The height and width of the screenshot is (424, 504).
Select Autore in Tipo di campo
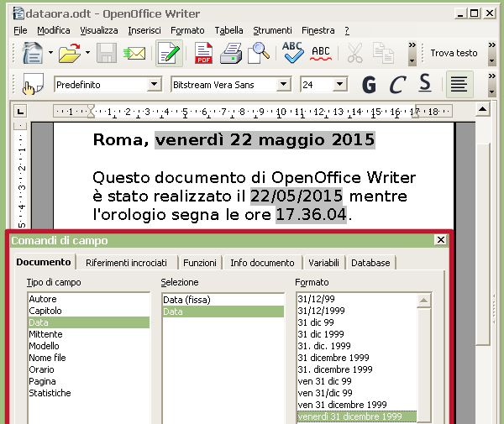[89, 299]
